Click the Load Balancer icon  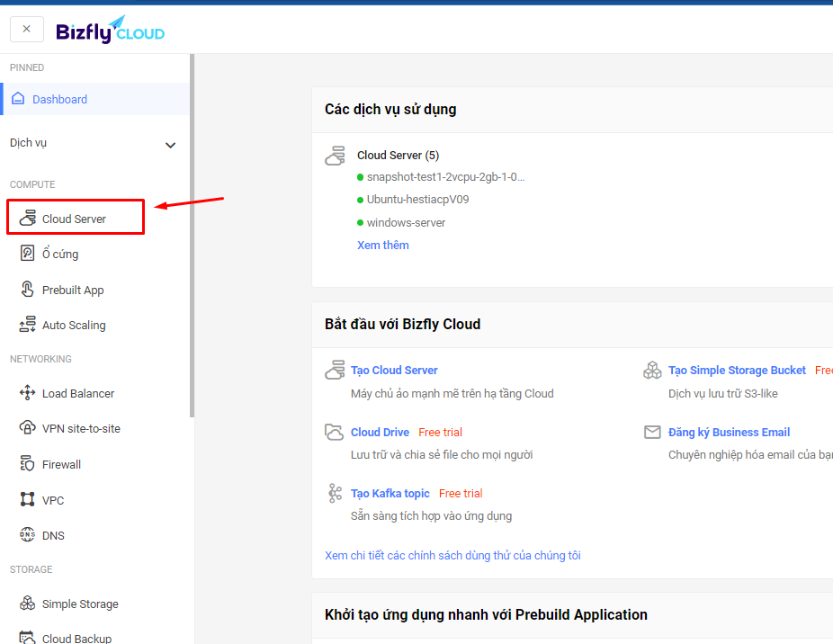pyautogui.click(x=27, y=393)
